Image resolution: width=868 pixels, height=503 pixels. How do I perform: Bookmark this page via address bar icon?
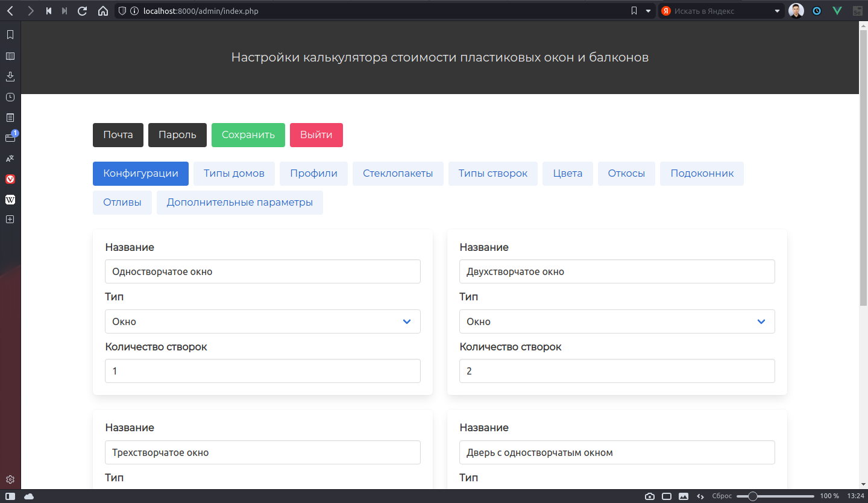point(634,11)
